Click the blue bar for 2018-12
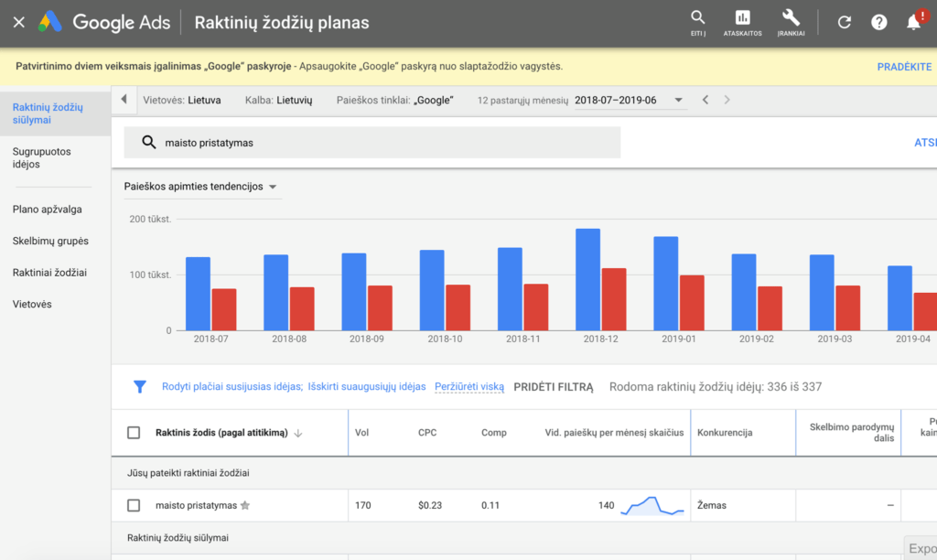The image size is (937, 560). click(588, 280)
